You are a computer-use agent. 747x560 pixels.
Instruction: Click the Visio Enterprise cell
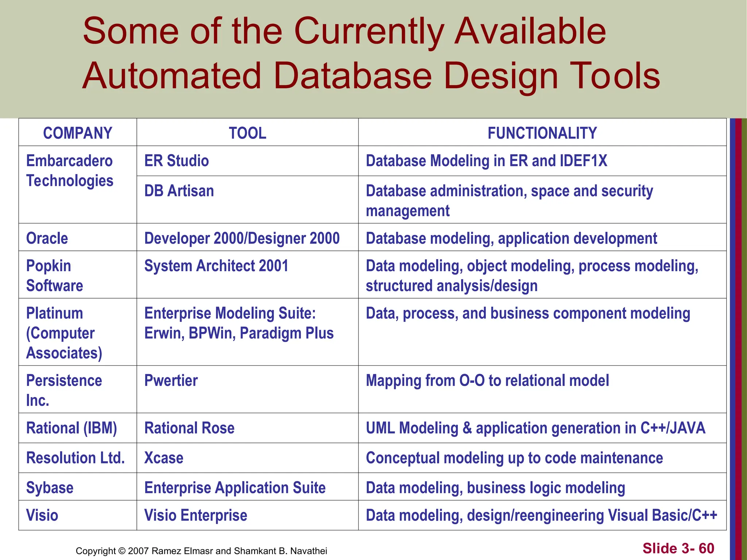tap(248, 515)
